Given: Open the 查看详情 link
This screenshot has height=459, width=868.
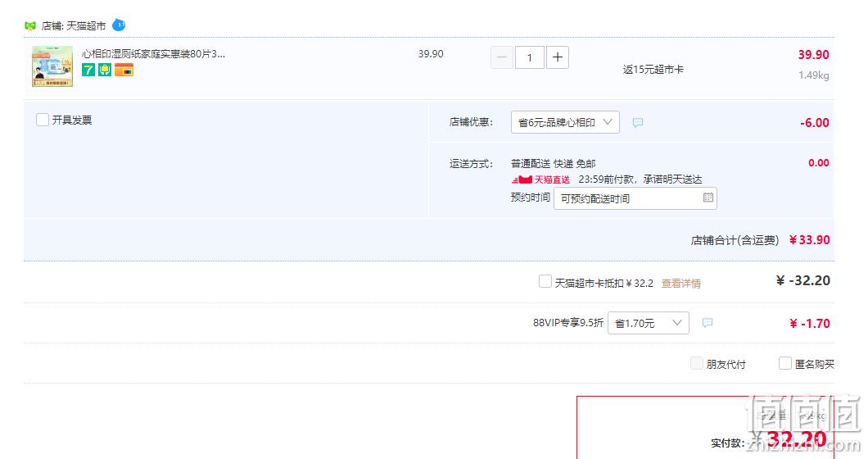Looking at the screenshot, I should [681, 284].
